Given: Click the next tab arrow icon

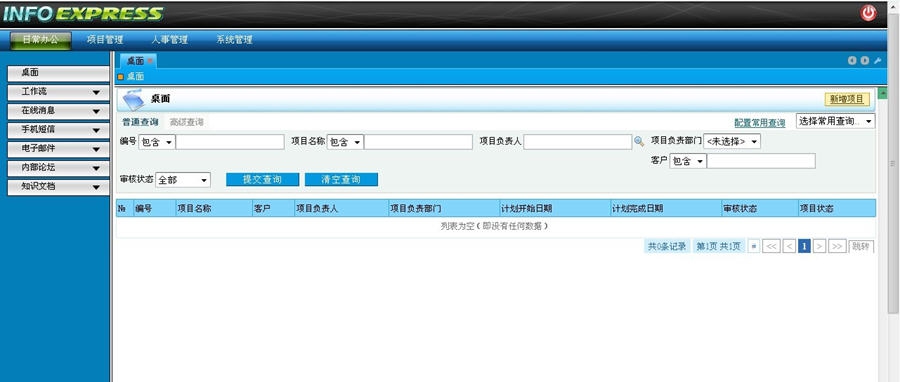Looking at the screenshot, I should pos(864,61).
